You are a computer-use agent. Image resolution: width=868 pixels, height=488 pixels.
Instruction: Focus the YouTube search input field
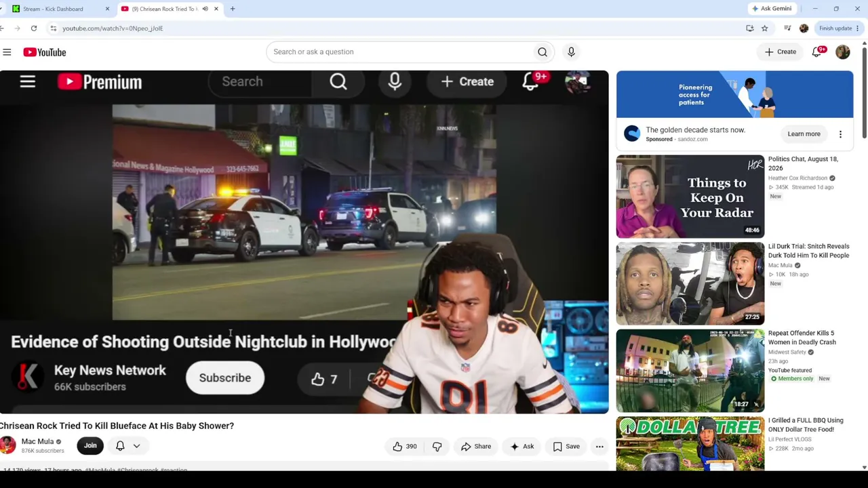(400, 52)
